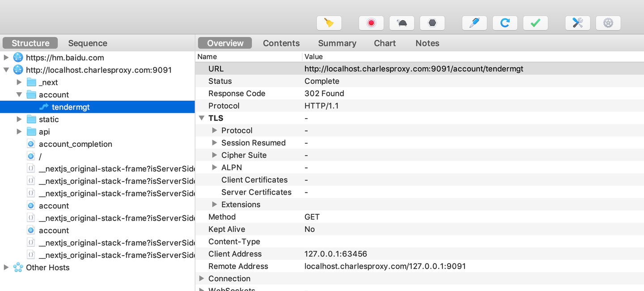The width and height of the screenshot is (644, 291).
Task: Toggle breakpoints using the hexagon icon
Action: click(432, 23)
